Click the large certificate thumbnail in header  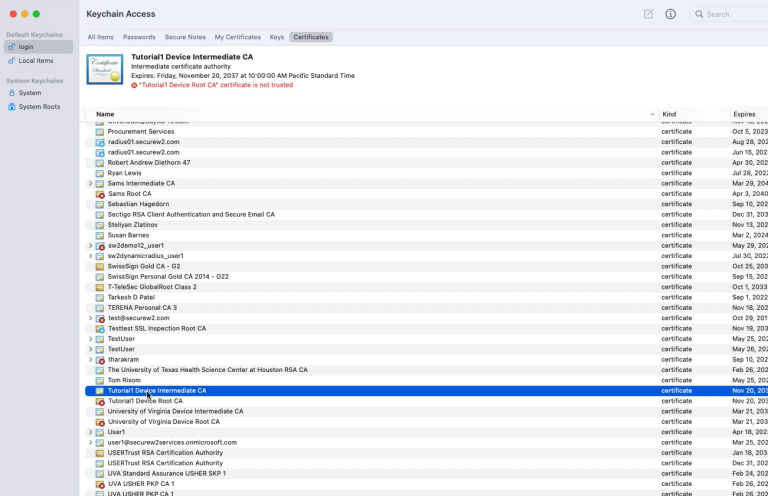pyautogui.click(x=105, y=70)
